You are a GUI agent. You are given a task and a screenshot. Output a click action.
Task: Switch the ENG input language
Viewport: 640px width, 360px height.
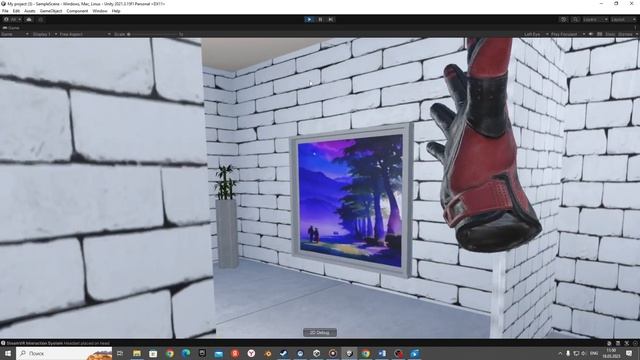594,353
